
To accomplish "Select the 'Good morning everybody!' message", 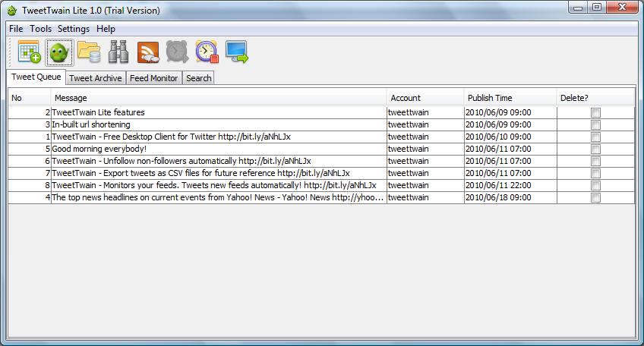I will point(219,149).
